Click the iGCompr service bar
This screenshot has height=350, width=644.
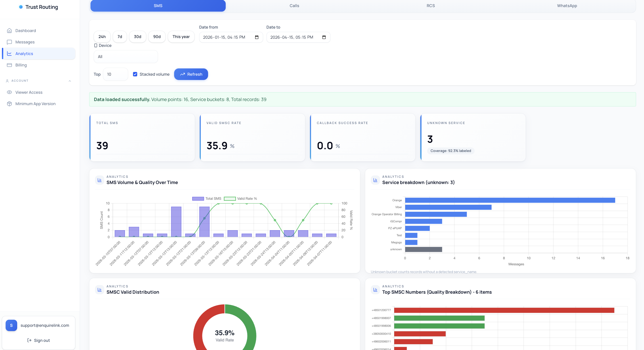423,221
